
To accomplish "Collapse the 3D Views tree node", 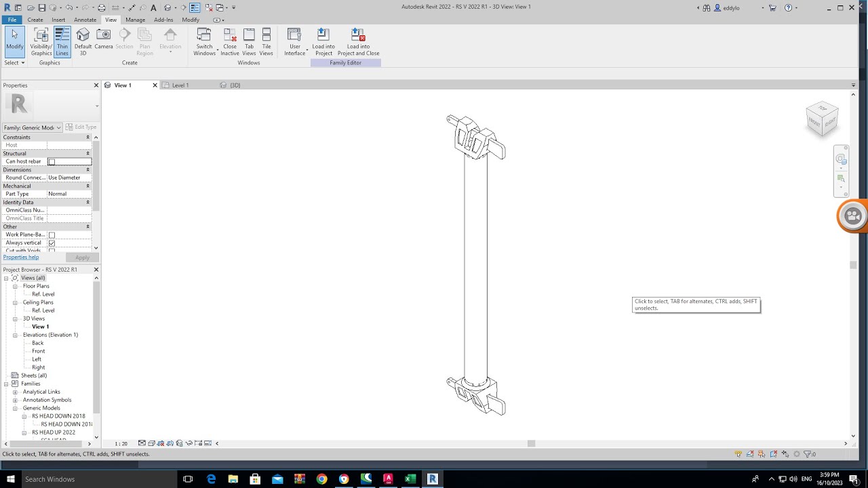I will click(x=15, y=319).
